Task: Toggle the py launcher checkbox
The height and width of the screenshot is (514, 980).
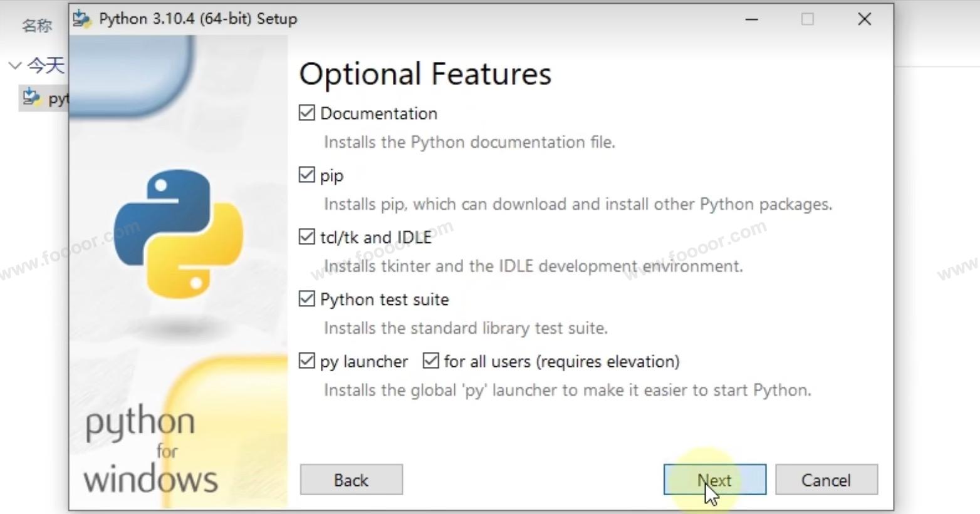Action: [x=306, y=361]
